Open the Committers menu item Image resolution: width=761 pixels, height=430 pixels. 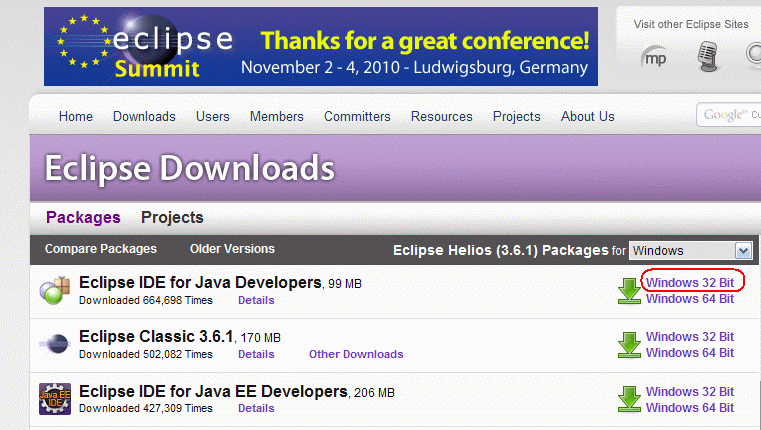click(x=357, y=116)
